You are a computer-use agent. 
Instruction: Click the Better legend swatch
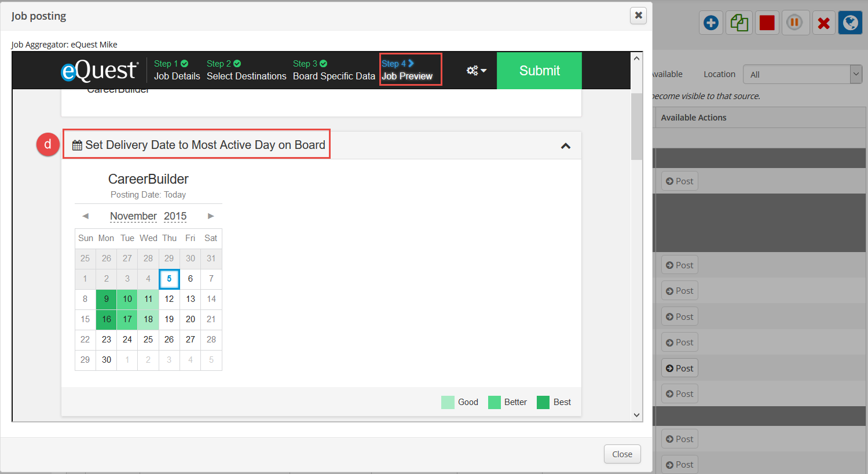click(x=494, y=402)
